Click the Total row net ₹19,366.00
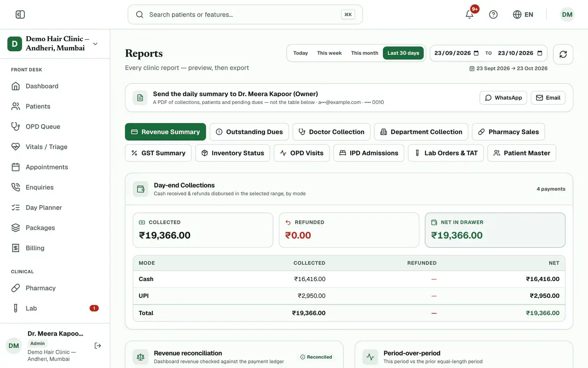Screen dimensions: 588x368 pyautogui.click(x=542, y=313)
